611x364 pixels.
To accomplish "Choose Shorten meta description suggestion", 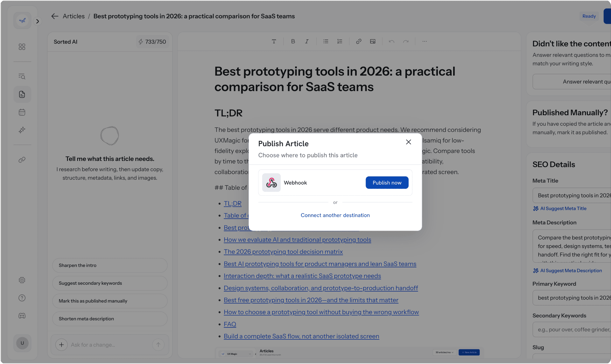I will click(110, 319).
